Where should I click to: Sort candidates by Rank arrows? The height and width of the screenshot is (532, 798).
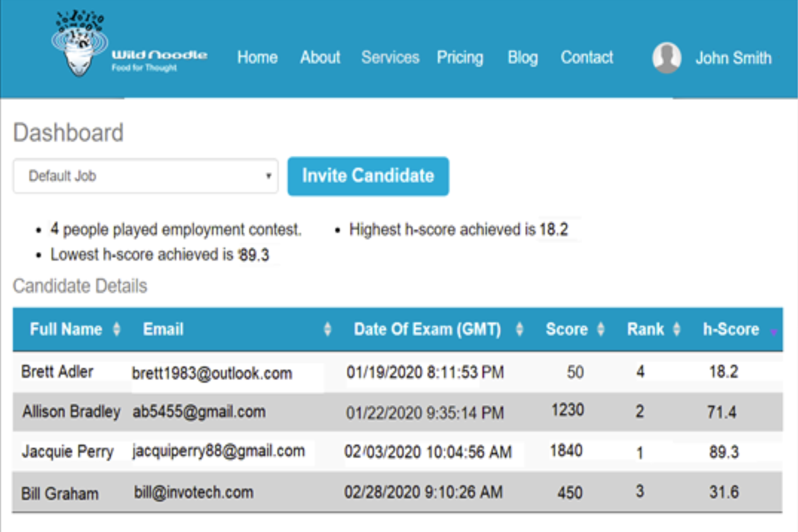[x=677, y=329]
